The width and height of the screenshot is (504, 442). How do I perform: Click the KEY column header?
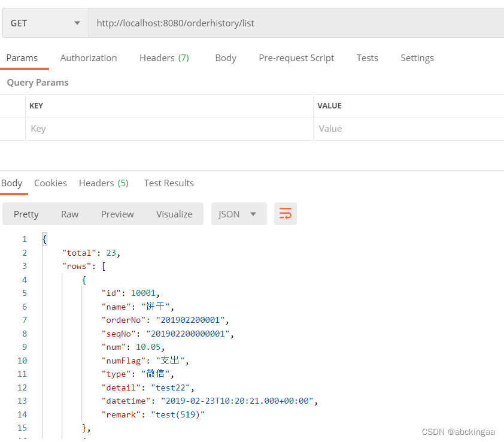click(x=36, y=106)
